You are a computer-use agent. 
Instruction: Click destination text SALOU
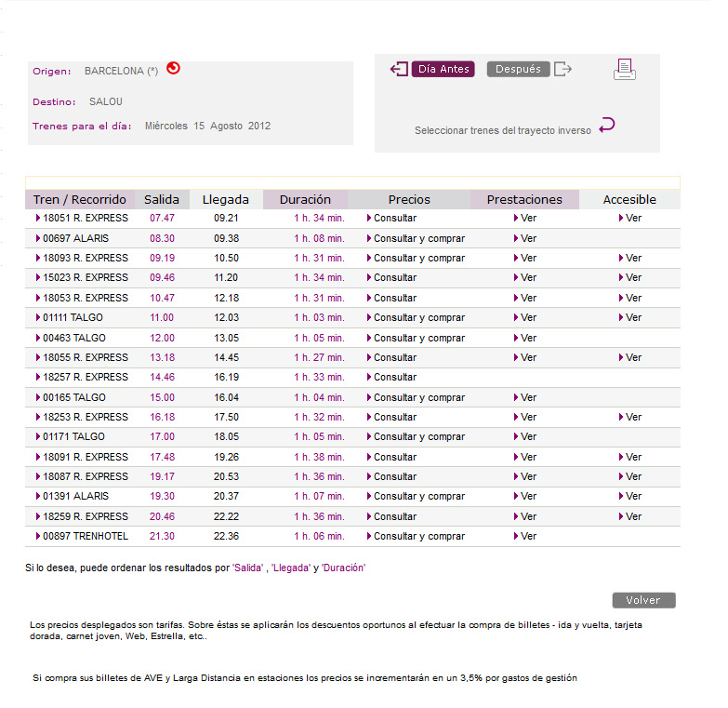point(106,101)
